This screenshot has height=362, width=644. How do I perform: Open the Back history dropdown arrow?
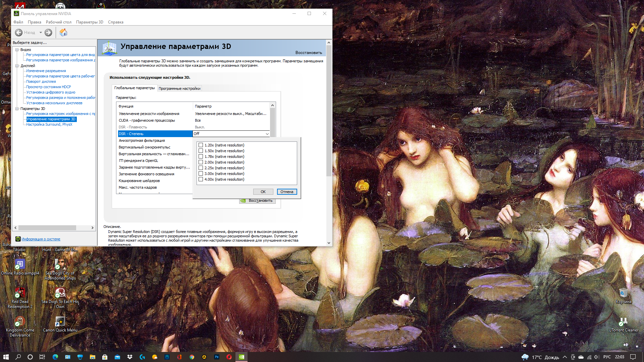pyautogui.click(x=41, y=33)
